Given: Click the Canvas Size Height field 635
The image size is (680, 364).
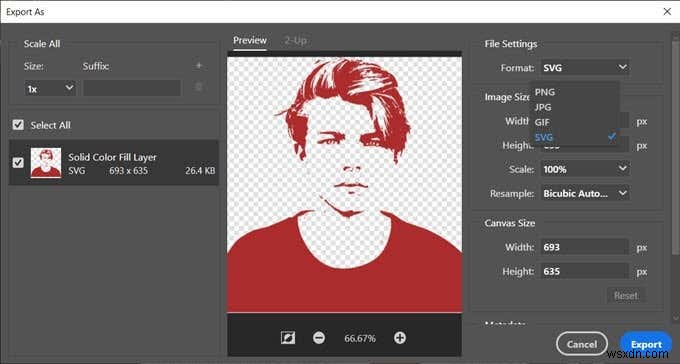Looking at the screenshot, I should 585,271.
